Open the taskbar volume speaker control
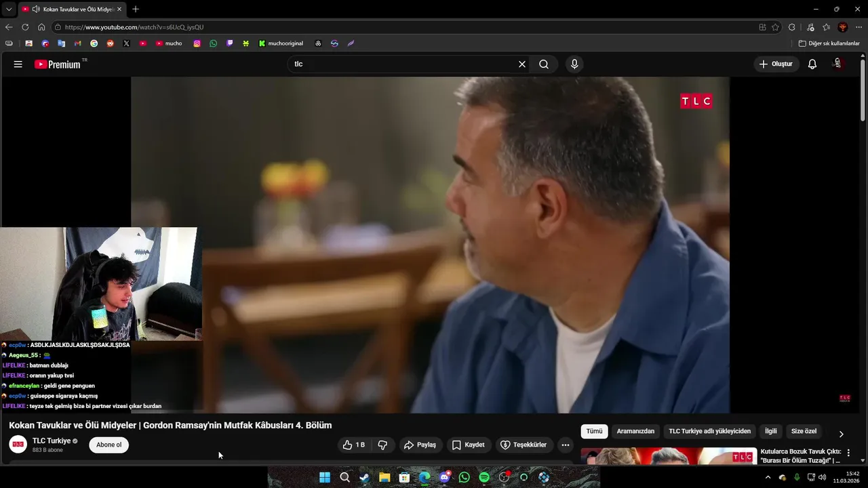This screenshot has height=488, width=868. pos(823,477)
